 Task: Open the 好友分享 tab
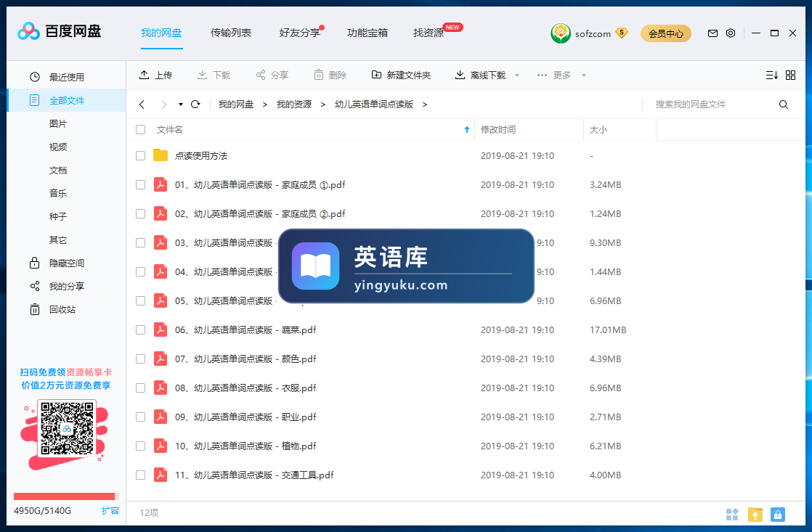coord(300,33)
